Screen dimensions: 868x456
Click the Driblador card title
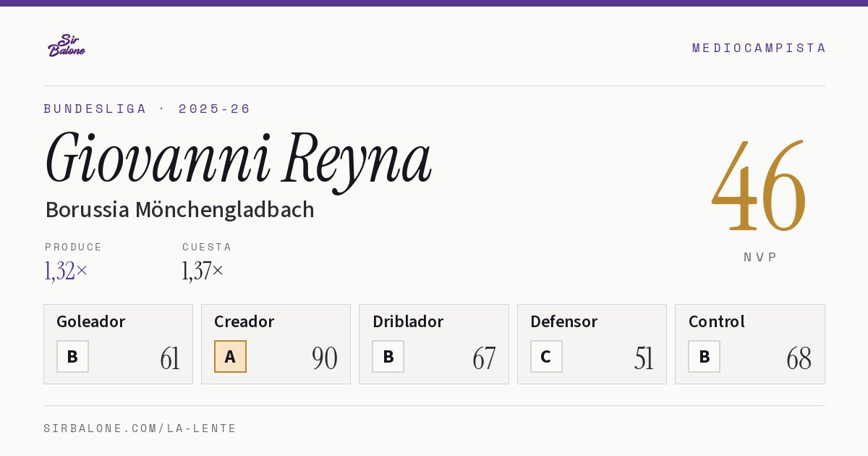click(x=408, y=321)
